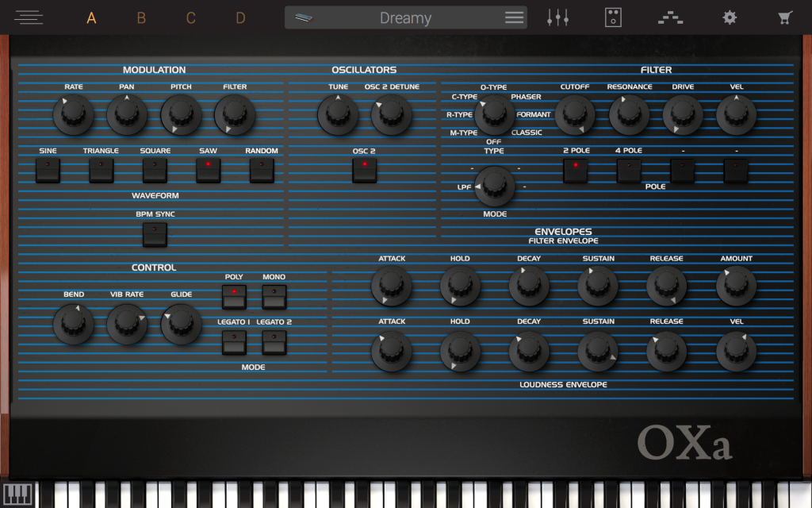The width and height of the screenshot is (812, 508).
Task: Open the shopping cart store icon
Action: [785, 17]
